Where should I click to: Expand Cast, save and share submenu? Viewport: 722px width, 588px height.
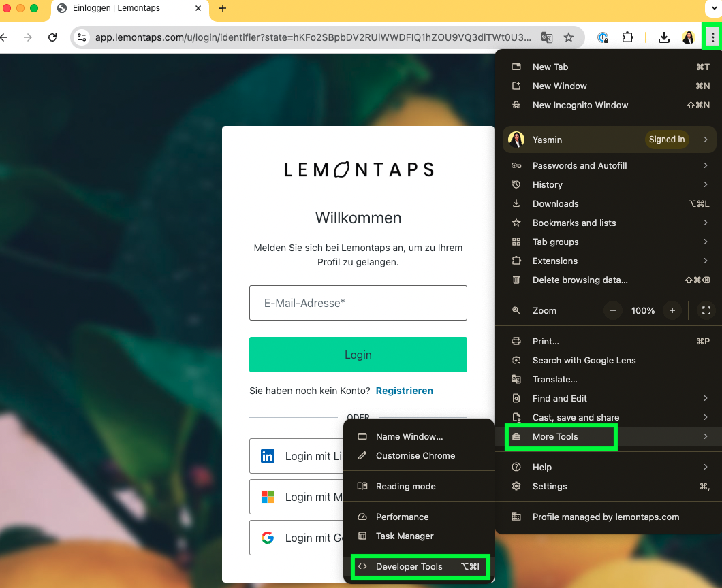(x=610, y=418)
